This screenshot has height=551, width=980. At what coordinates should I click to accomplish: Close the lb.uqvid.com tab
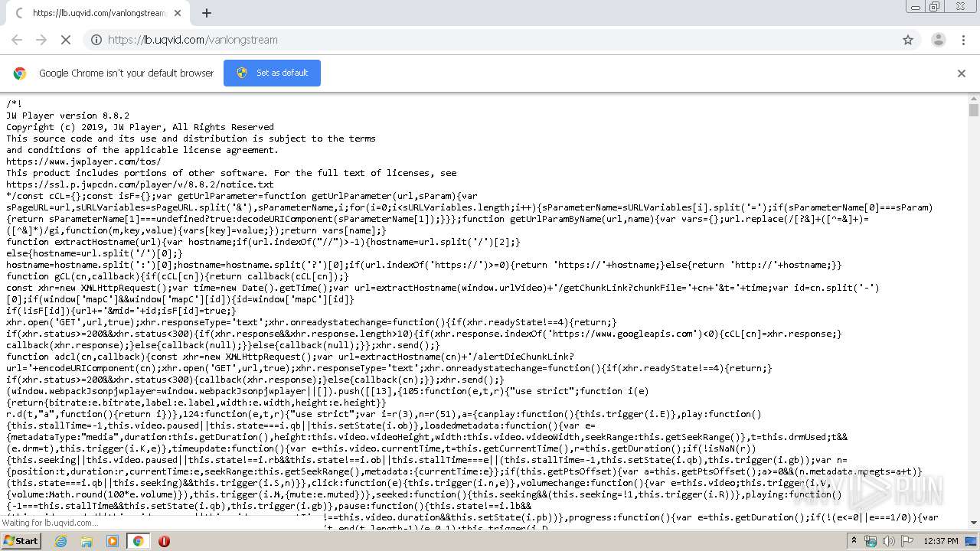point(178,13)
